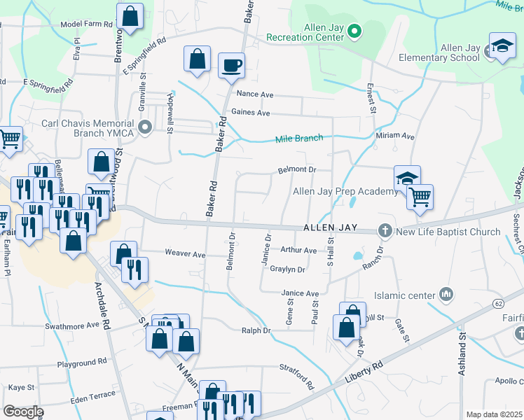Image resolution: width=524 pixels, height=420 pixels.
Task: Click the Ernest St street label
Action: tap(371, 98)
